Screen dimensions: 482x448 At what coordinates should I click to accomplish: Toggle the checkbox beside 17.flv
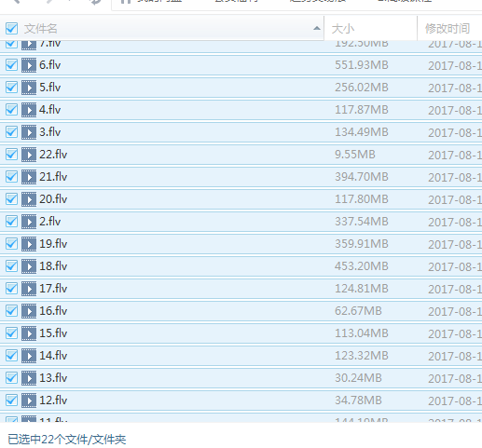point(11,289)
